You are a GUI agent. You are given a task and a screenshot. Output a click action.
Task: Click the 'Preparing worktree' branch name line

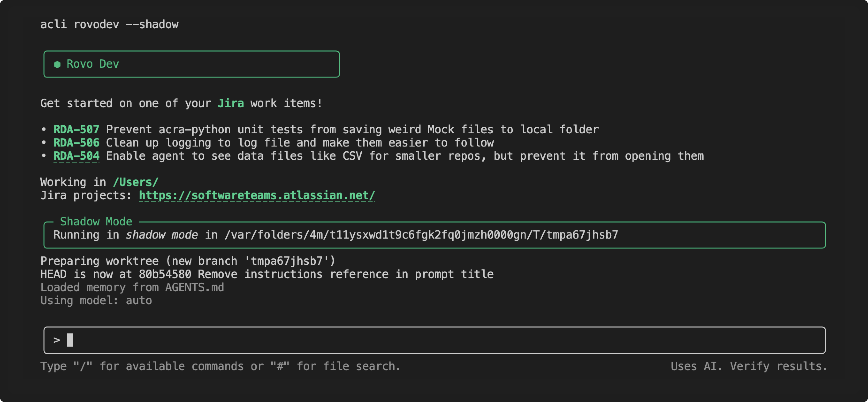click(188, 261)
